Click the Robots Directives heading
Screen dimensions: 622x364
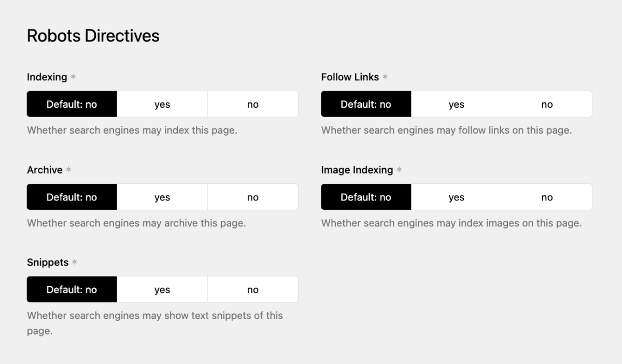click(93, 36)
